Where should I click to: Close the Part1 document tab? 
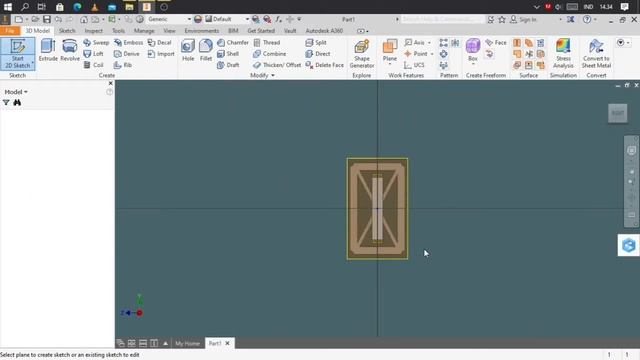click(227, 343)
